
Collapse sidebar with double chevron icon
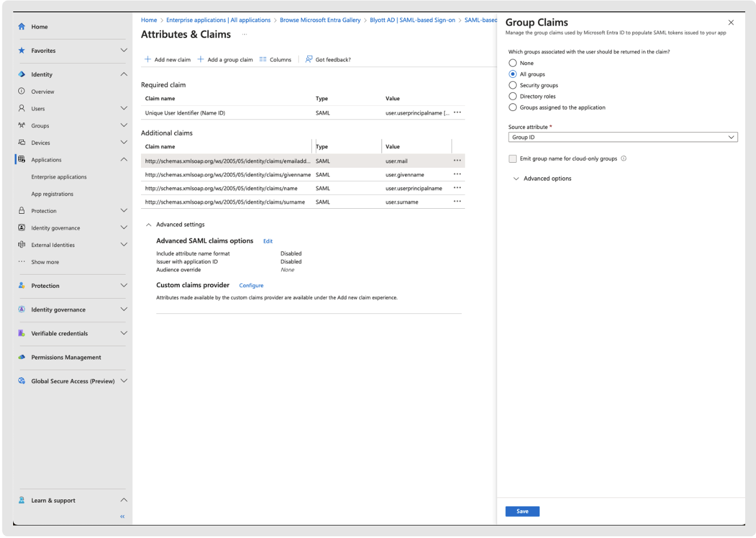click(x=122, y=516)
